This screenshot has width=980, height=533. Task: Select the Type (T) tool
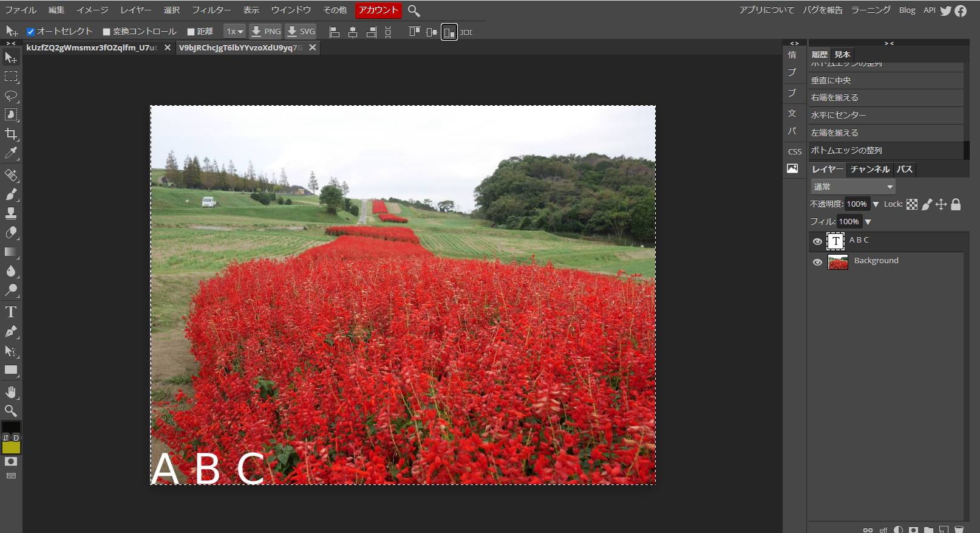pyautogui.click(x=11, y=312)
